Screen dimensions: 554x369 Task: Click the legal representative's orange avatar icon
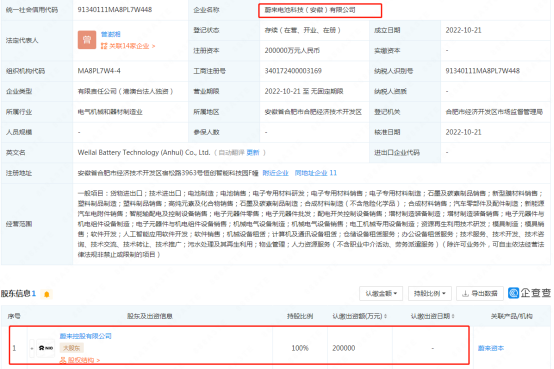click(87, 40)
